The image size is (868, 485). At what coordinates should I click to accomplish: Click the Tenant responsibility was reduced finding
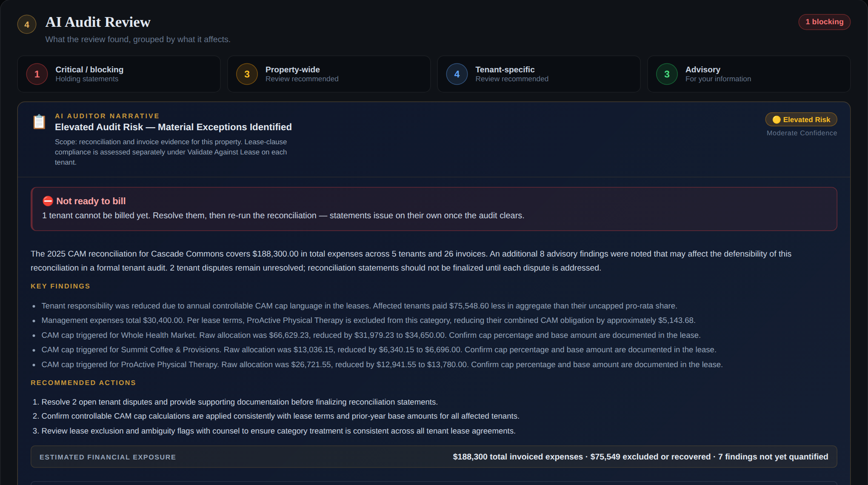click(359, 306)
